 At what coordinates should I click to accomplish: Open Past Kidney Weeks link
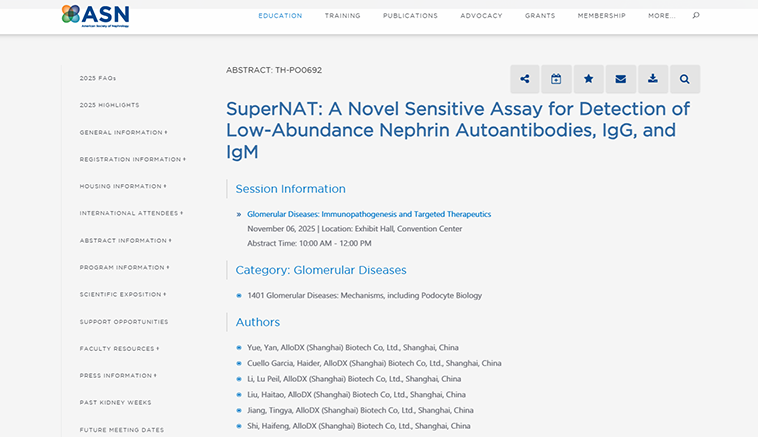[x=114, y=402]
